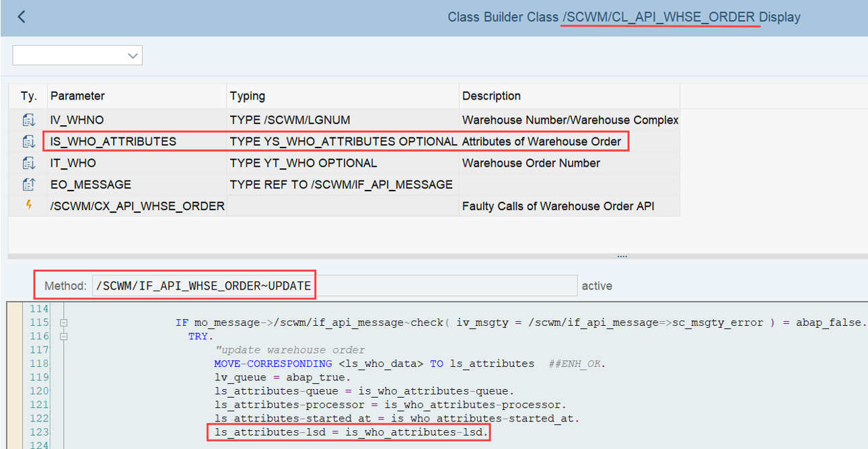Image resolution: width=868 pixels, height=449 pixels.
Task: Select the EO_MESSAGE parameter cell
Action: (x=137, y=184)
